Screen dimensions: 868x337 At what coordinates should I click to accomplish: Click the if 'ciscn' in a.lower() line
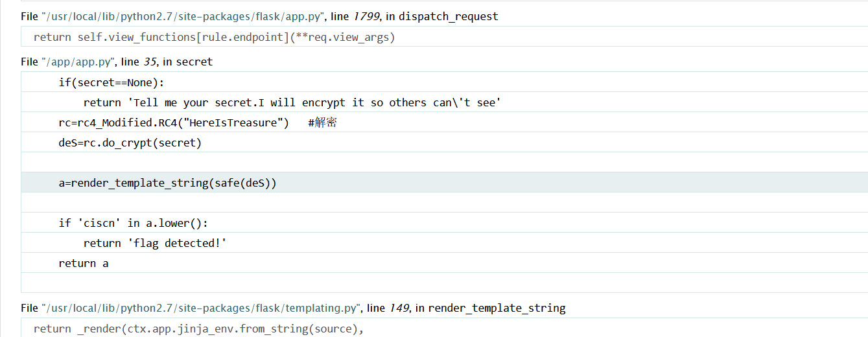click(x=444, y=223)
